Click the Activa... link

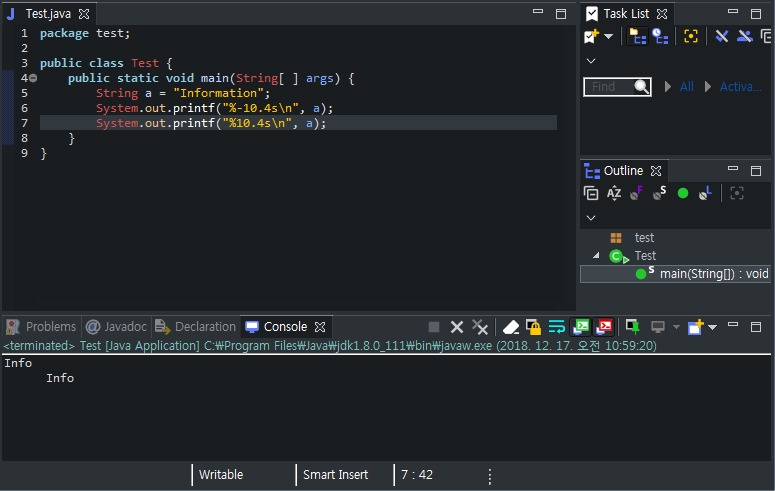[740, 87]
